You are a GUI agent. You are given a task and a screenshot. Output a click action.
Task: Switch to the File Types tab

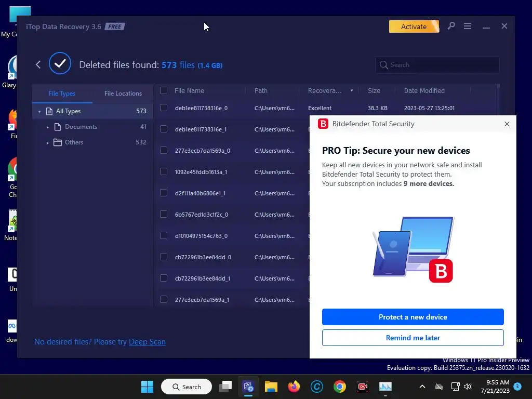point(62,94)
